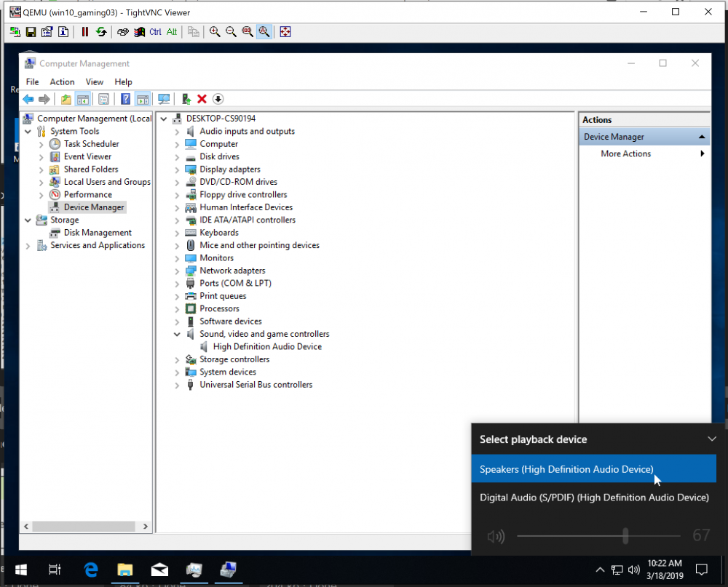Click the blue Help question mark icon

pos(125,99)
